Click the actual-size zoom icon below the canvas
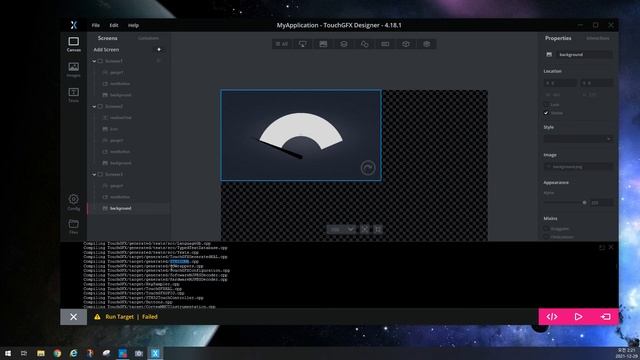The height and width of the screenshot is (360, 640). (x=378, y=229)
